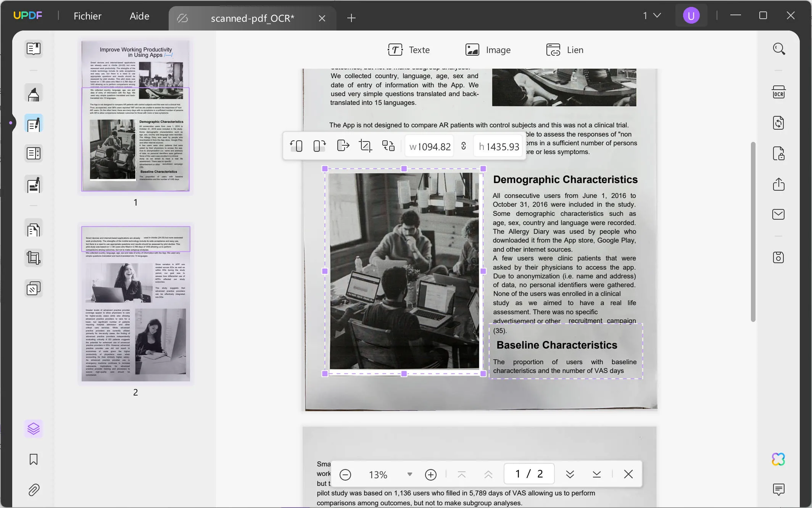
Task: Open the Fichier menu
Action: 87,16
